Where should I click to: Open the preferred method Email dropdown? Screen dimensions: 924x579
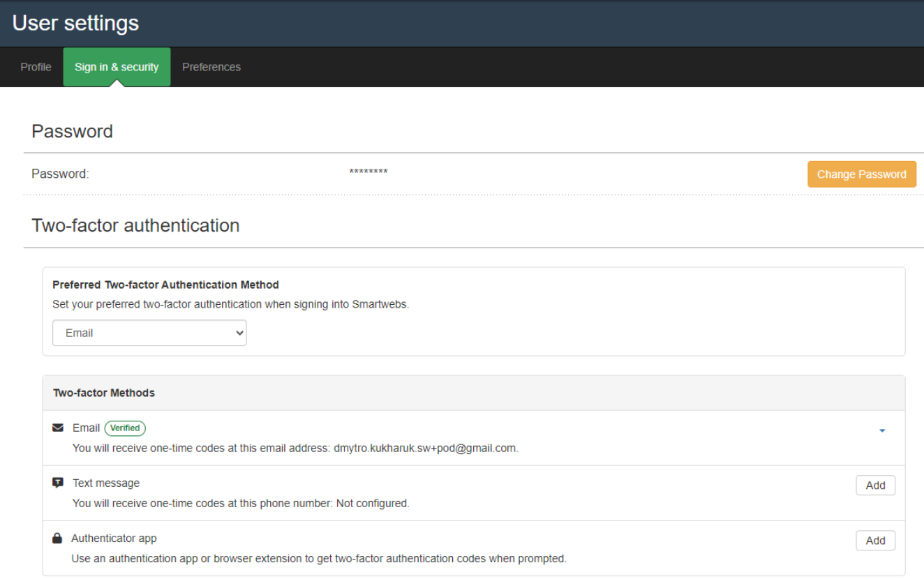pyautogui.click(x=149, y=333)
